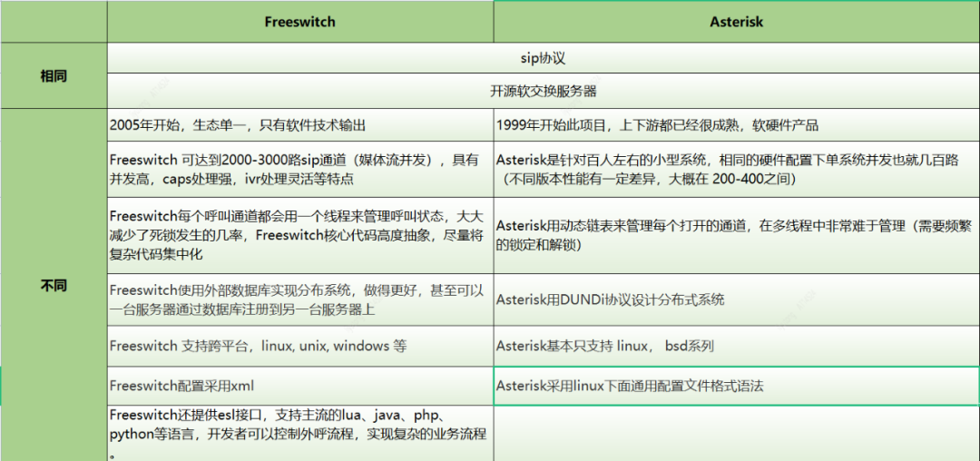Screen dimensions: 980x461
Task: Select the 开源软交换服务器 merged cell
Action: coord(543,91)
